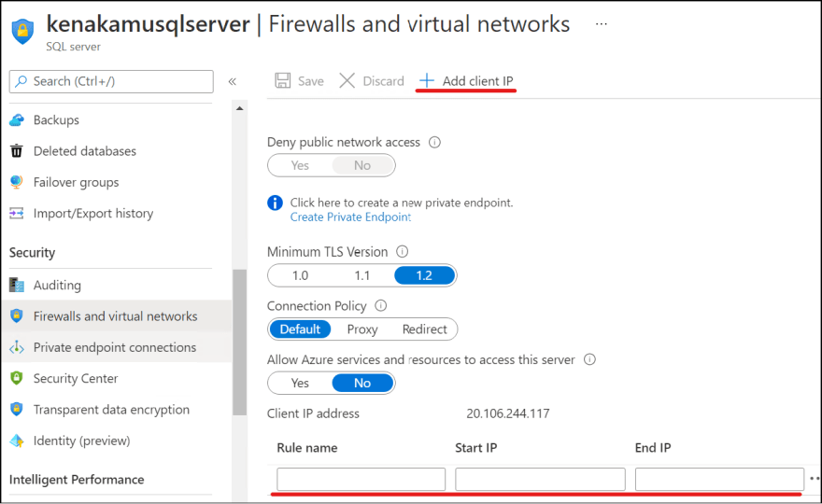The height and width of the screenshot is (504, 822).
Task: Click the Deleted databases trash icon
Action: tap(17, 151)
